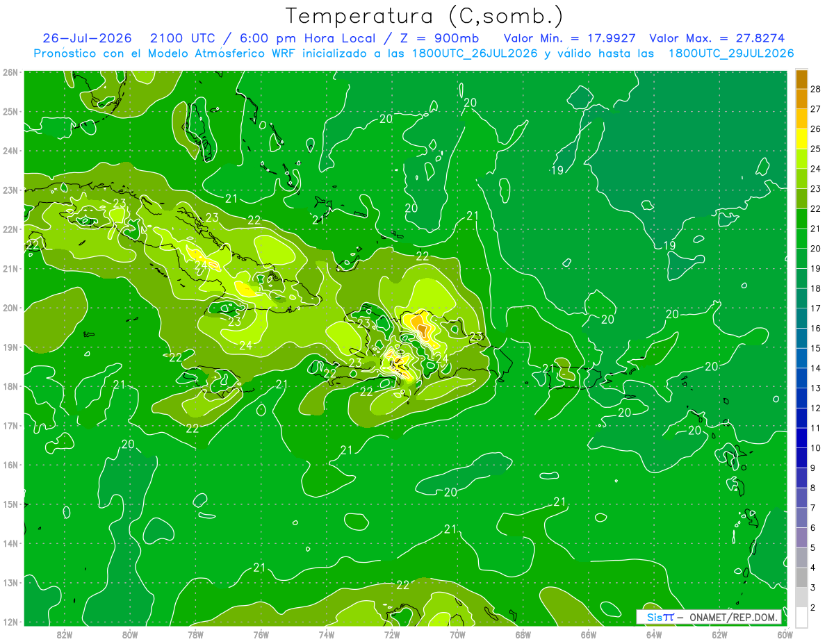Click the "24N" latitude axis label
The width and height of the screenshot is (834, 644).
pyautogui.click(x=10, y=151)
